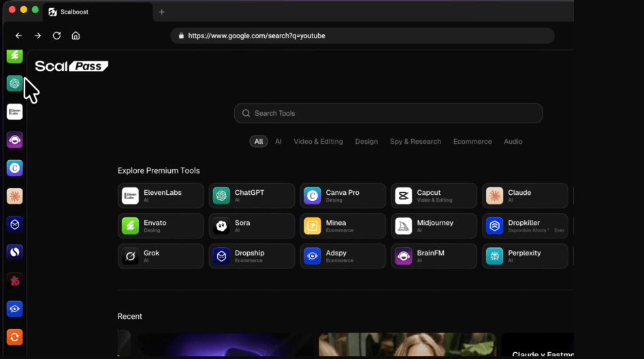Open ChatGPT icon in the sidebar
The width and height of the screenshot is (644, 359).
(15, 83)
